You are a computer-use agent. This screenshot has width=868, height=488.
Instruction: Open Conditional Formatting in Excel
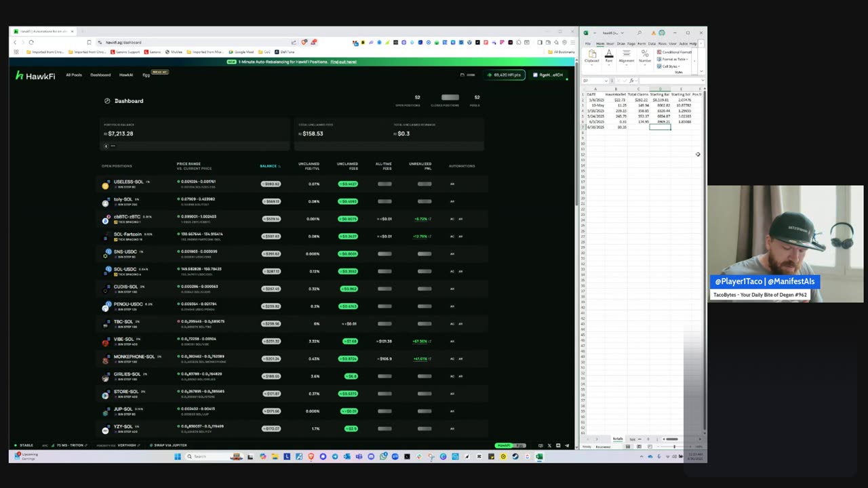[674, 52]
